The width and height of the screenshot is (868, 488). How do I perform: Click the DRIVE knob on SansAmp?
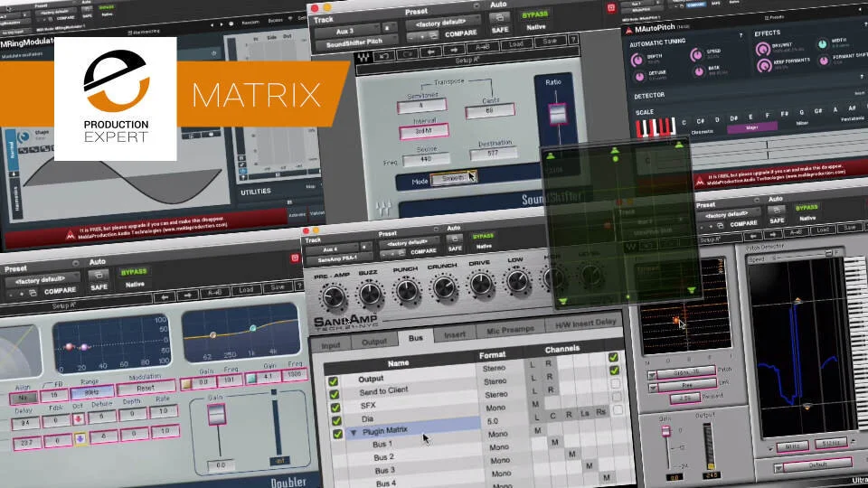tap(480, 283)
